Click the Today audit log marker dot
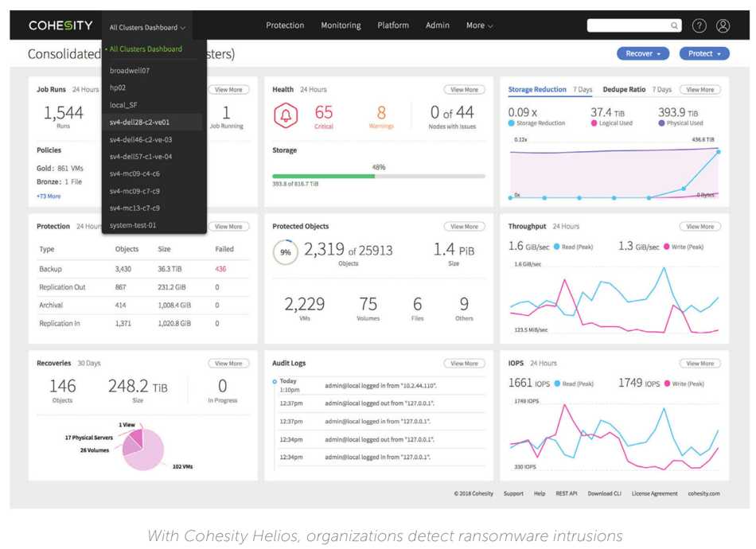Image resolution: width=756 pixels, height=549 pixels. click(275, 381)
